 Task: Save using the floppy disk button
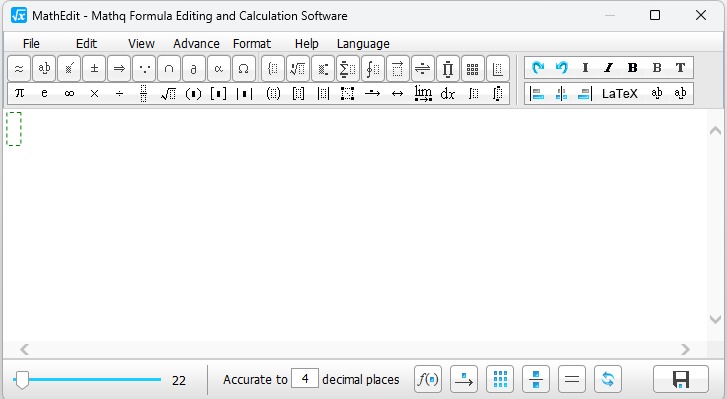click(681, 380)
